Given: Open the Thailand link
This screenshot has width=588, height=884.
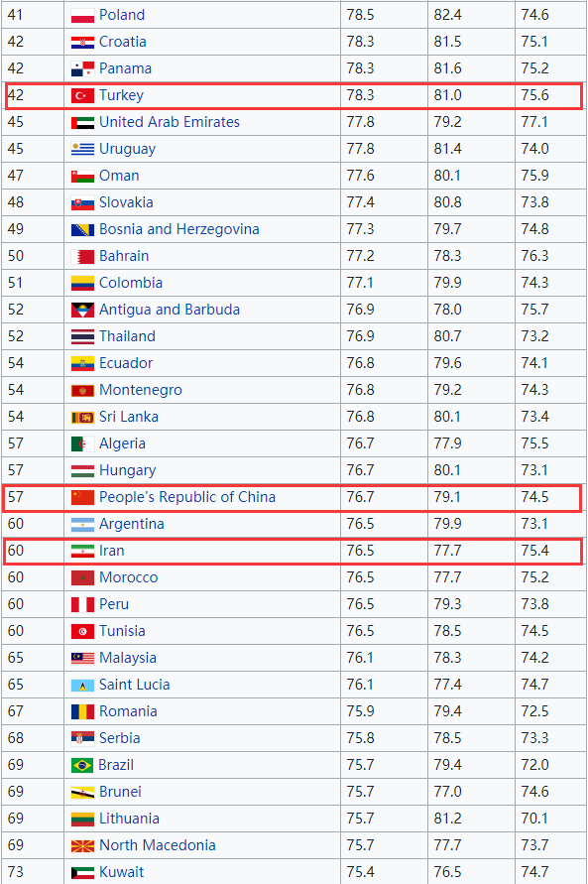Looking at the screenshot, I should (x=127, y=336).
